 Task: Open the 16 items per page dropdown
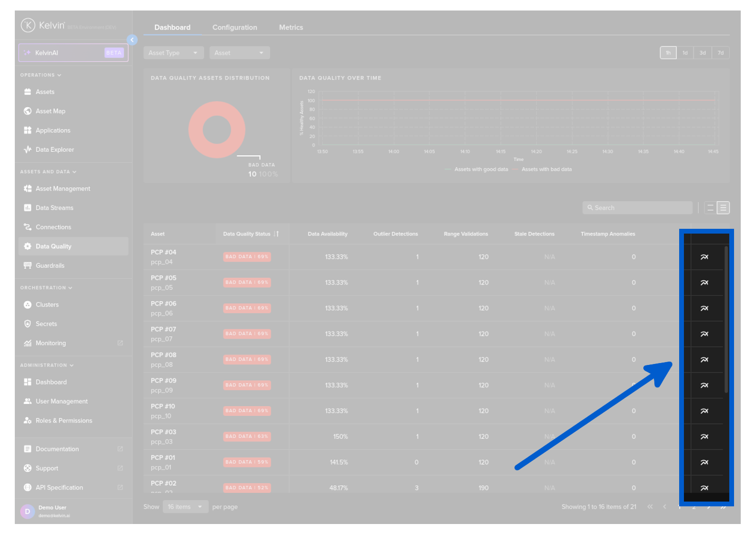185,507
